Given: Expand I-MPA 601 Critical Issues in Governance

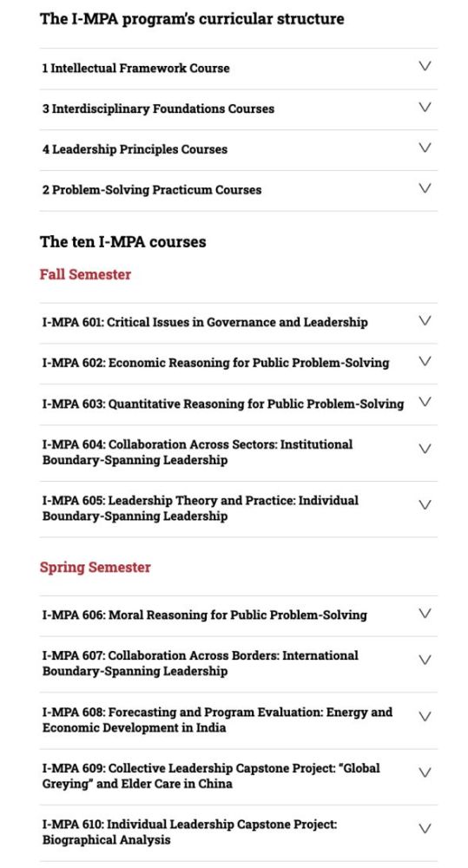Looking at the screenshot, I should 238,322.
